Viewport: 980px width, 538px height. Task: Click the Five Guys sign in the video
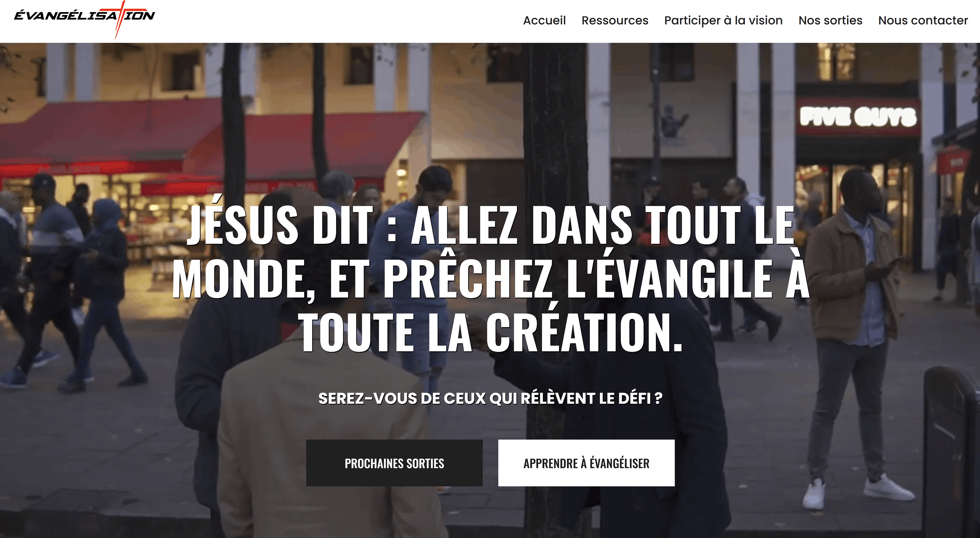click(x=858, y=116)
